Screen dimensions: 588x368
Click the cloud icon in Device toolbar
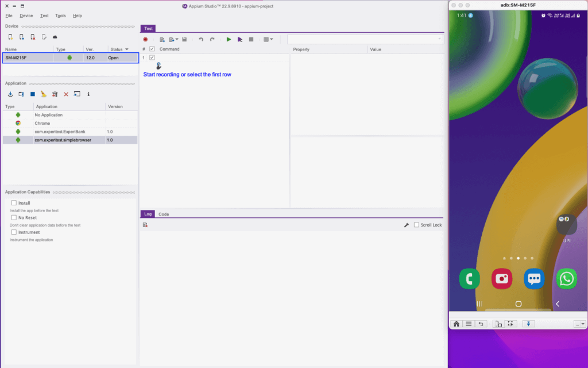[55, 37]
